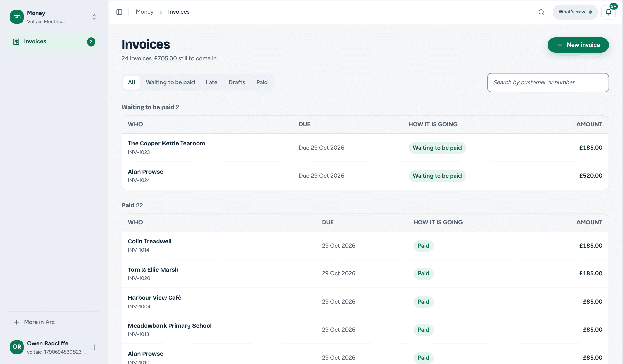This screenshot has height=364, width=623.
Task: Click the AMOUNT header in Waiting to be paid table
Action: click(589, 125)
